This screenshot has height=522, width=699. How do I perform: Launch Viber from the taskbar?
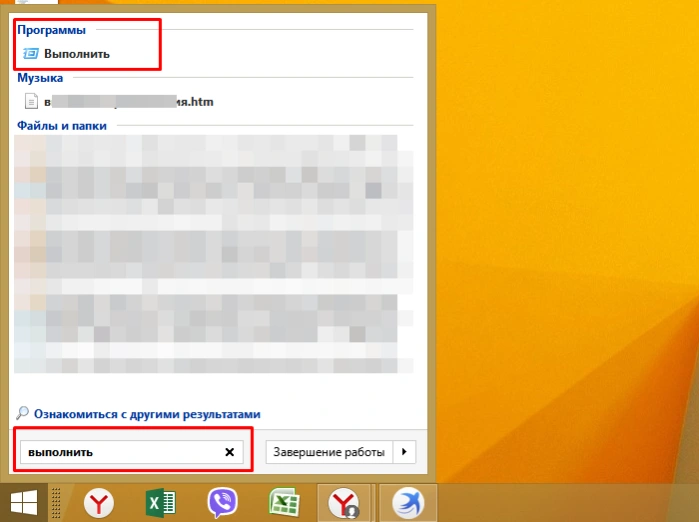(222, 503)
